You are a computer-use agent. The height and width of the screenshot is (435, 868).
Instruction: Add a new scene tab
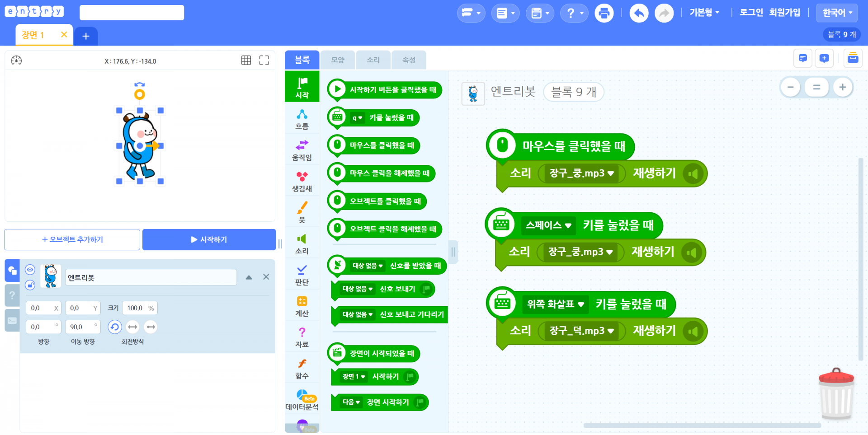(x=86, y=36)
